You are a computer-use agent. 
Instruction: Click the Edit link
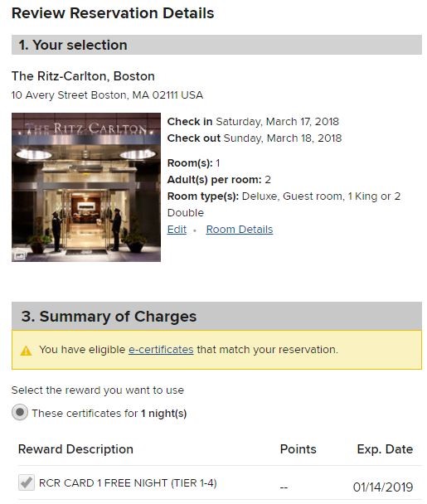[177, 230]
